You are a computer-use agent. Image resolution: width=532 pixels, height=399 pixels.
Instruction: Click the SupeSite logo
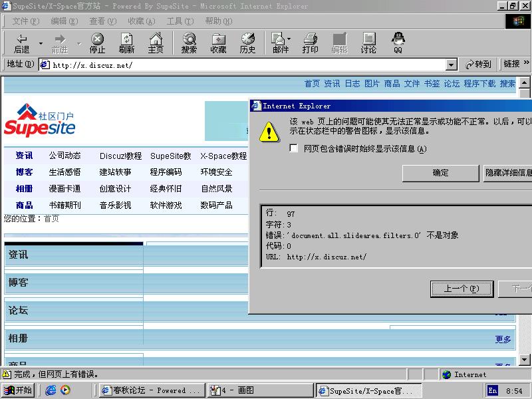point(40,120)
